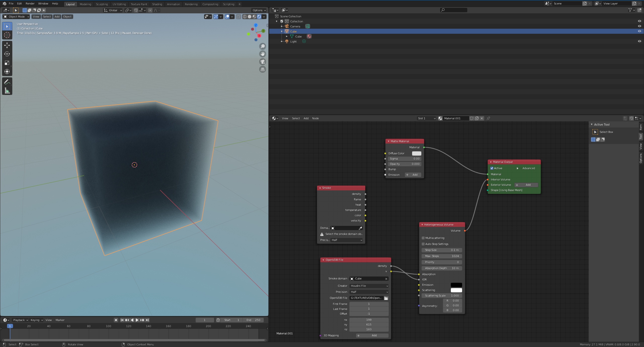Click Add button for Exterior Volume
Image resolution: width=644 pixels, height=347 pixels.
coord(526,185)
